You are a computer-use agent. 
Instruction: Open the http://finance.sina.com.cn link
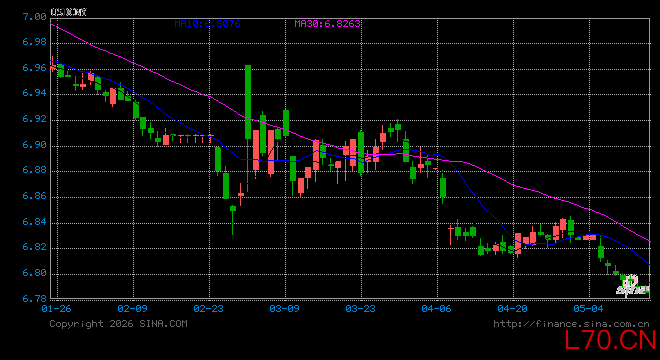(572, 324)
